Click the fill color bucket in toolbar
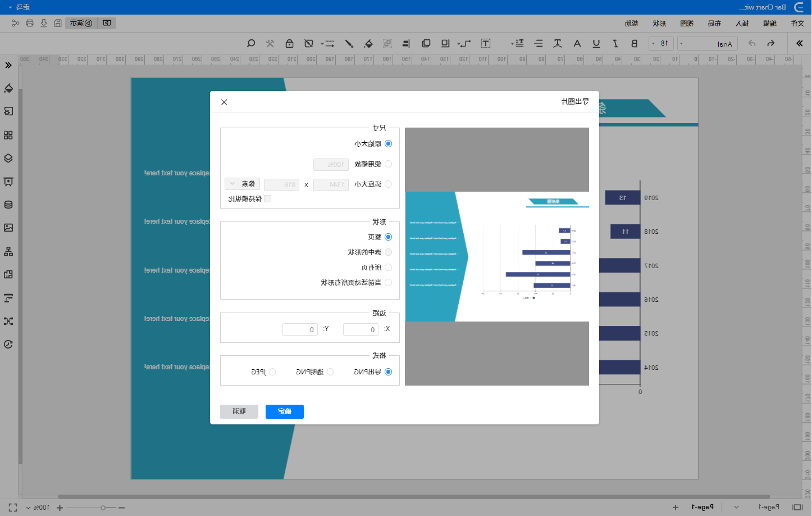The image size is (812, 516). 368,43
